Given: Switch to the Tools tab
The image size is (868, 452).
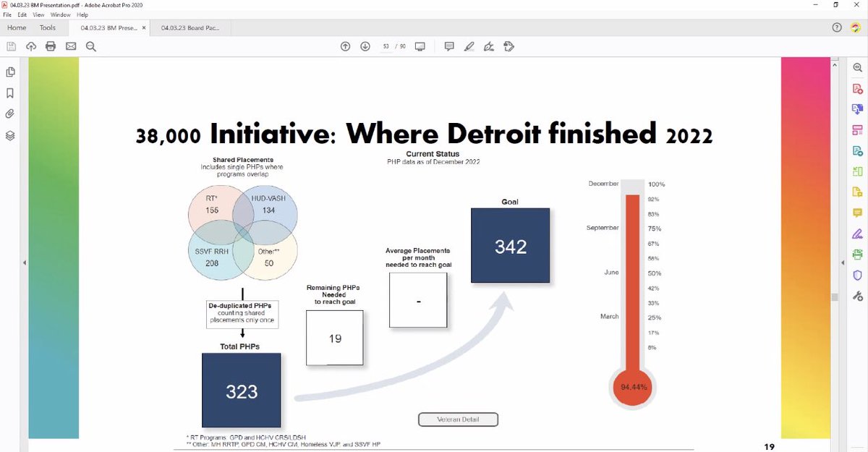Looking at the screenshot, I should 48,27.
